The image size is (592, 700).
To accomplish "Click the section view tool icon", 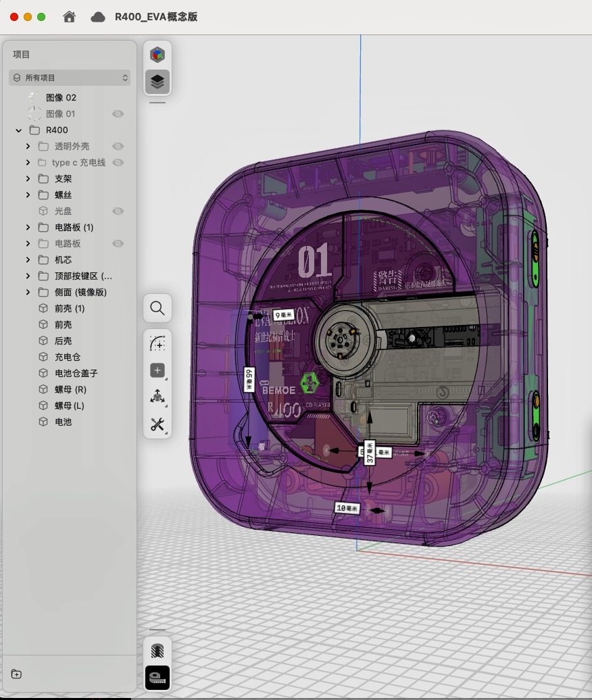I will pos(157,651).
